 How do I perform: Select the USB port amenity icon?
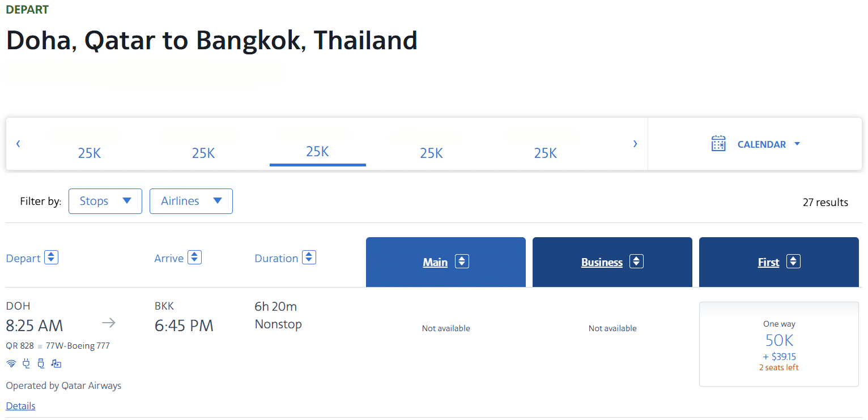[41, 363]
